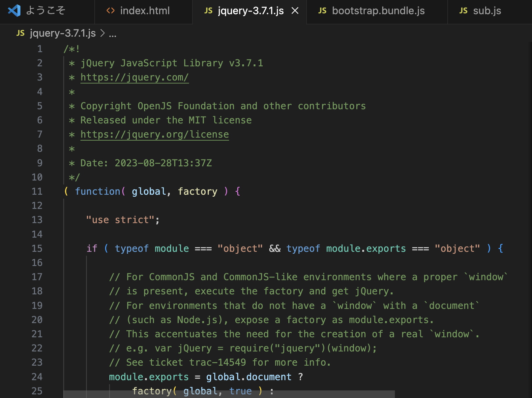Click "For environments that do not" comment
The image size is (532, 398).
click(294, 306)
